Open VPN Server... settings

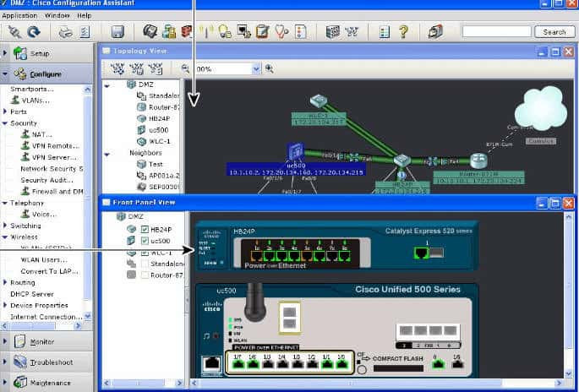pyautogui.click(x=55, y=158)
